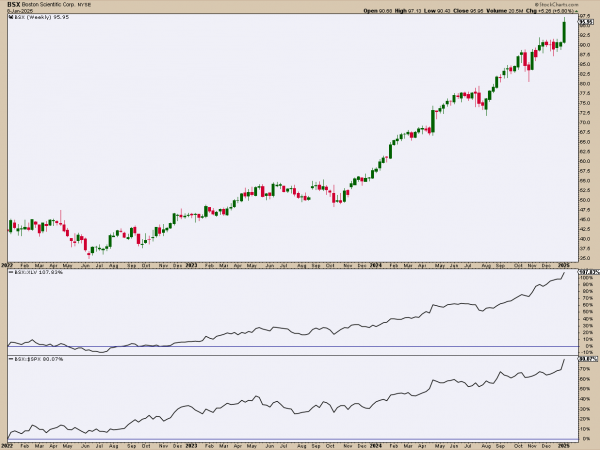Click the 95.95 last-price tag on price axis

coord(587,22)
